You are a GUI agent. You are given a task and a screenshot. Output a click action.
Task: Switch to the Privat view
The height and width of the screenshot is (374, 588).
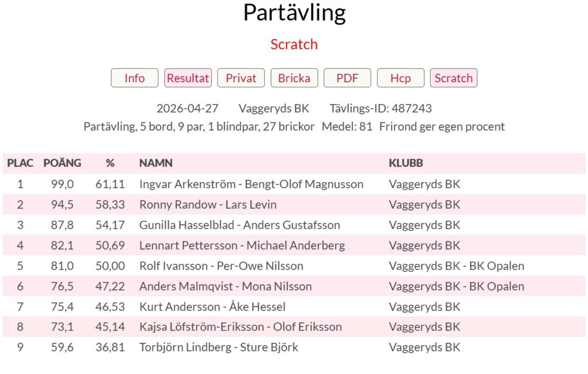click(x=241, y=78)
